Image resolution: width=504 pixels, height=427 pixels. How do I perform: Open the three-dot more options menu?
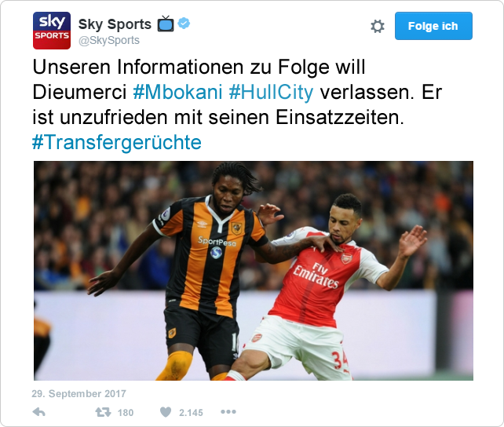point(228,411)
